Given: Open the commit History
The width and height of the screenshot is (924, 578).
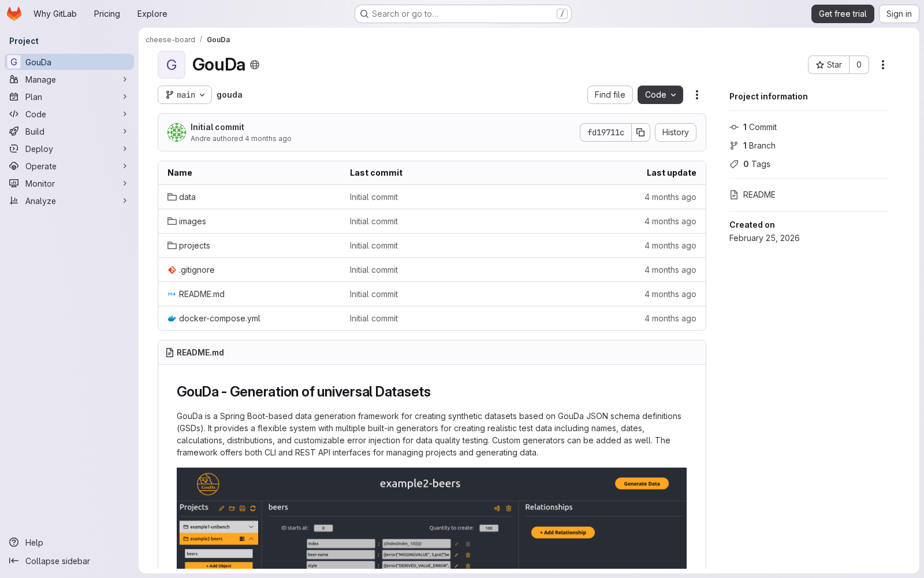Looking at the screenshot, I should (x=675, y=132).
